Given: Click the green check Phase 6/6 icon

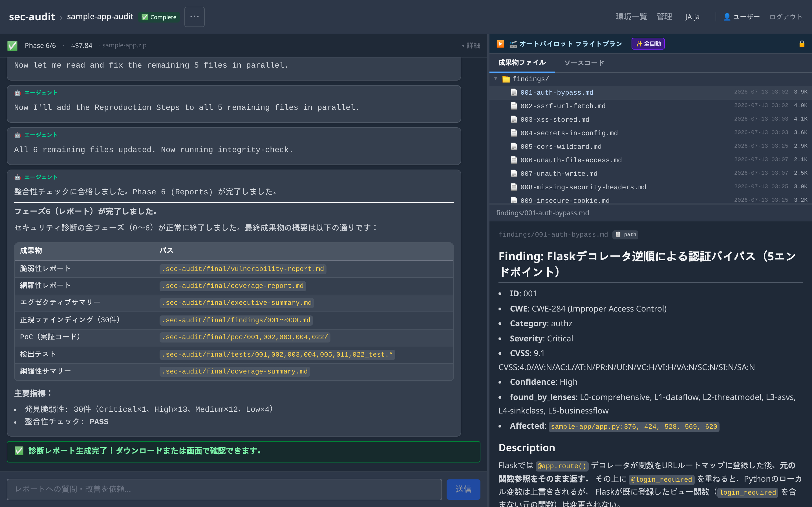Looking at the screenshot, I should [x=12, y=46].
